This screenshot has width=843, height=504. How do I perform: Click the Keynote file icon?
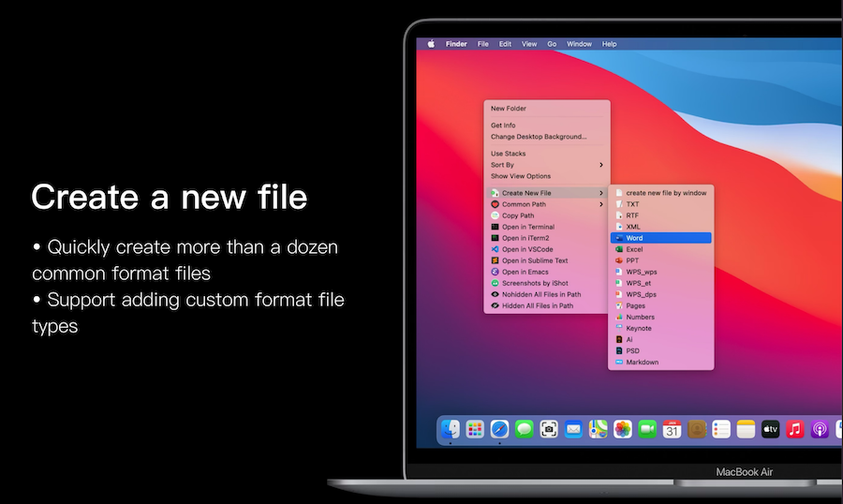[x=618, y=328]
